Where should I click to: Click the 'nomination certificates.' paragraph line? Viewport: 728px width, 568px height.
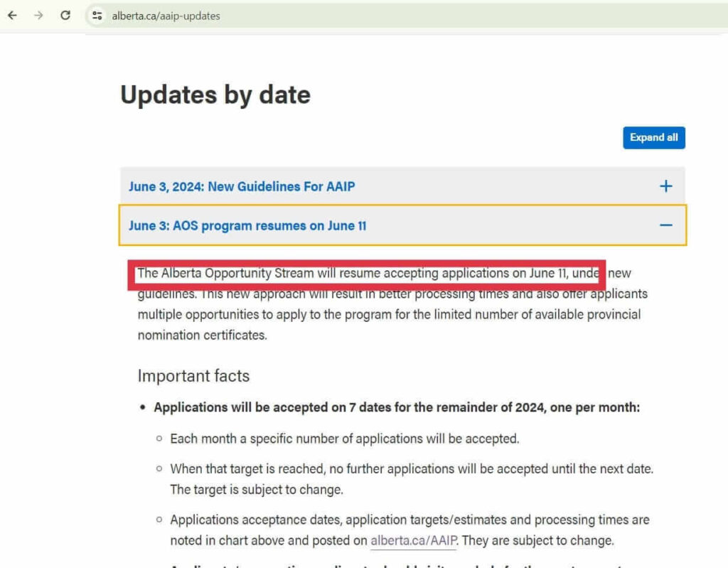click(x=202, y=335)
